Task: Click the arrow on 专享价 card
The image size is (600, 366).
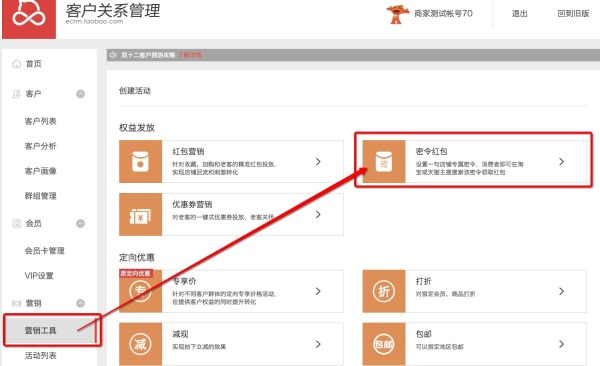Action: [x=318, y=291]
